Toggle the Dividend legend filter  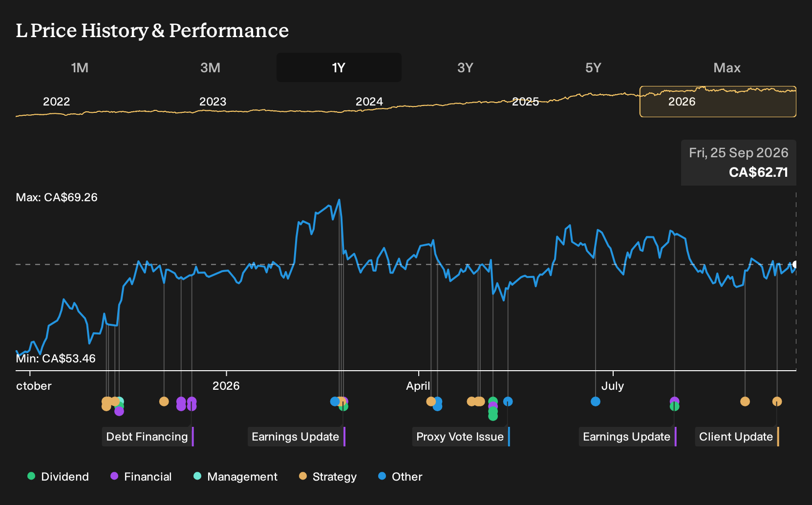(x=58, y=477)
